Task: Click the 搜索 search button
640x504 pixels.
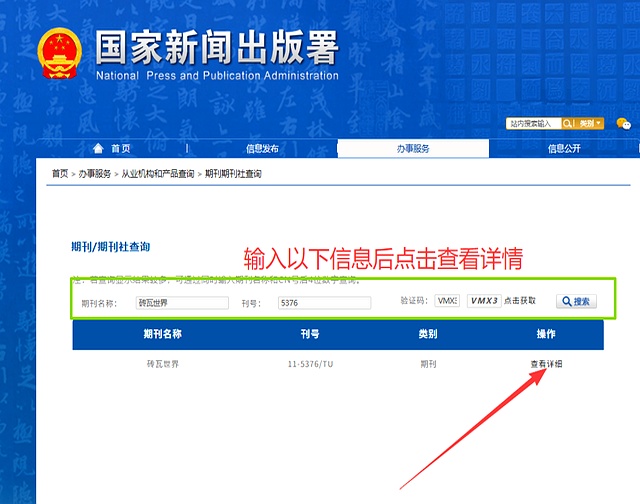Action: point(576,301)
